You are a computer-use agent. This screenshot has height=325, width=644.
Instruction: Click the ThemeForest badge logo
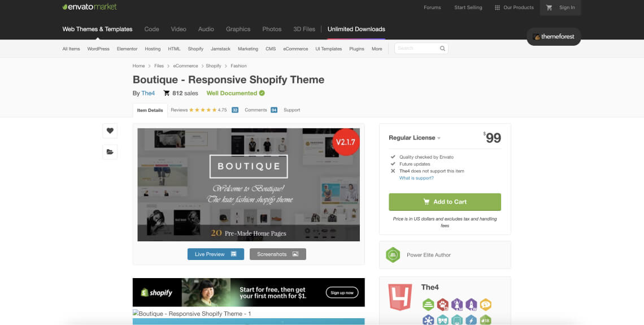(554, 37)
